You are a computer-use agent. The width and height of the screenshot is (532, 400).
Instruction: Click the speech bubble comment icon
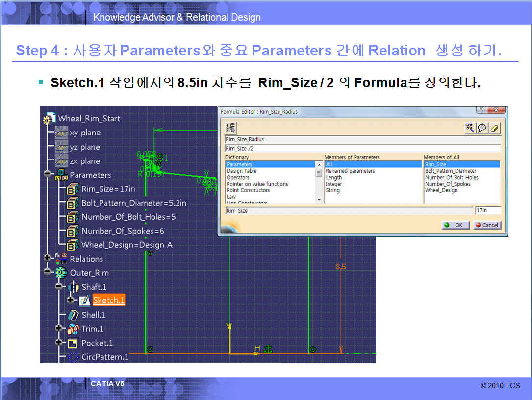pyautogui.click(x=482, y=128)
